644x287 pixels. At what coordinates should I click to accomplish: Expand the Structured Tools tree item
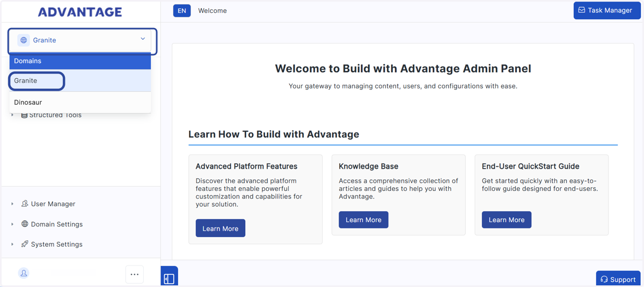pyautogui.click(x=12, y=115)
